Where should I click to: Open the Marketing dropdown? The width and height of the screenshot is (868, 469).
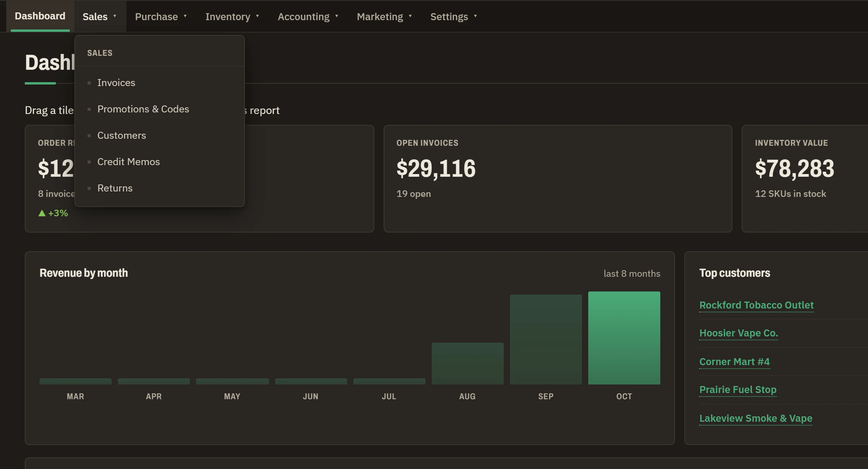384,16
